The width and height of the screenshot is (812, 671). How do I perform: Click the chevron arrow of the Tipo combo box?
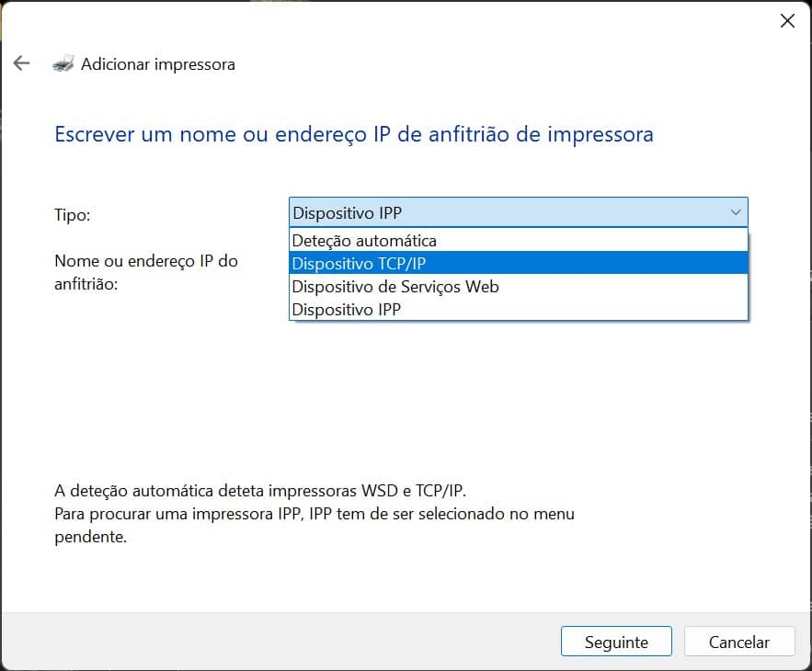point(736,212)
